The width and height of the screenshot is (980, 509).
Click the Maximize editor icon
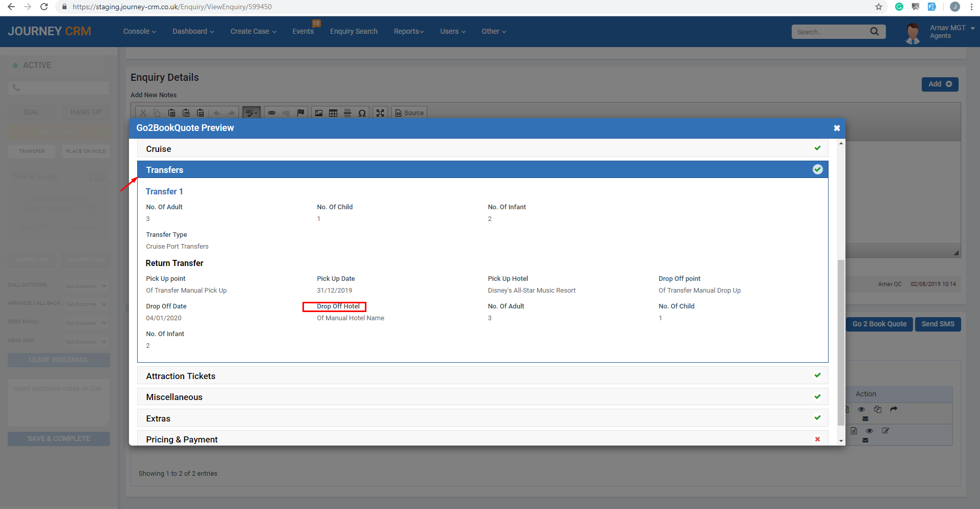[380, 113]
